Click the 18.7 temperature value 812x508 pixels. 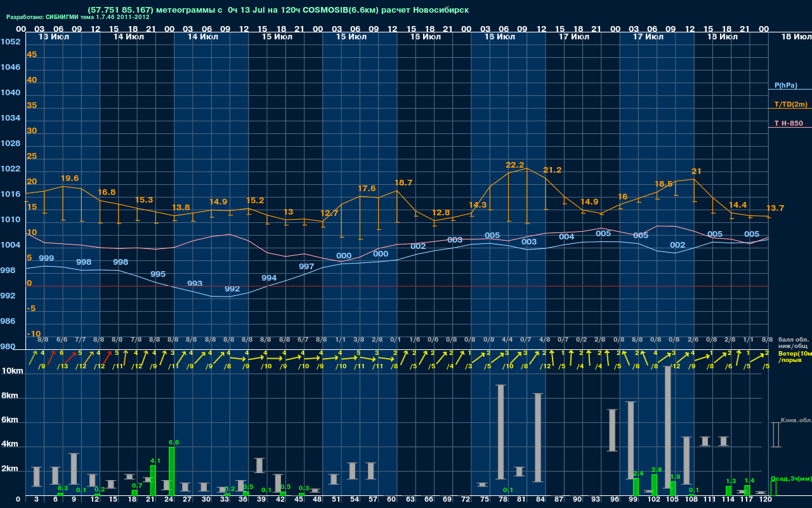(403, 183)
